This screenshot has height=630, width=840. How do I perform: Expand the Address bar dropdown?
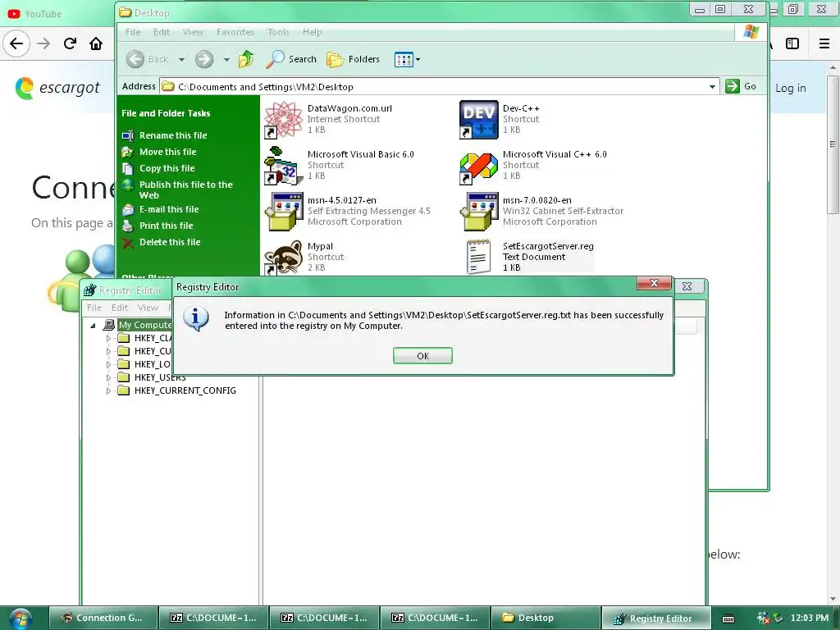tap(712, 86)
